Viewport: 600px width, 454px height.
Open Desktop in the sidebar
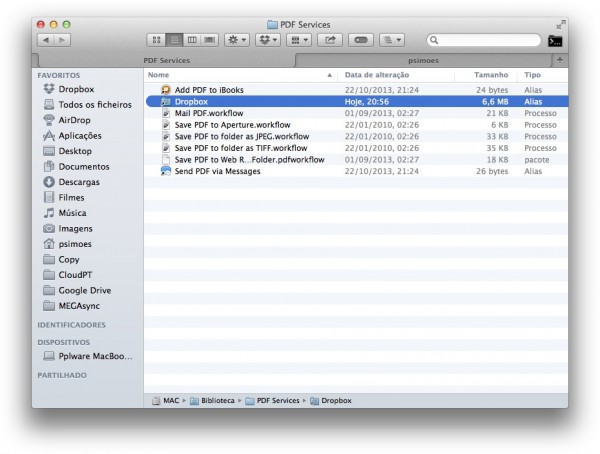(x=67, y=151)
